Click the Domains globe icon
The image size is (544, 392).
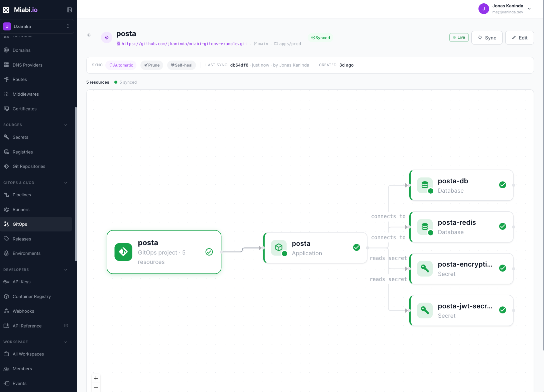pyautogui.click(x=6, y=50)
